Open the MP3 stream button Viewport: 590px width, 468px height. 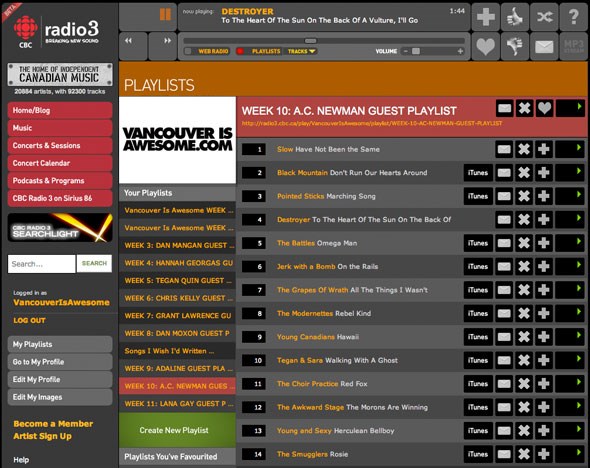click(573, 46)
